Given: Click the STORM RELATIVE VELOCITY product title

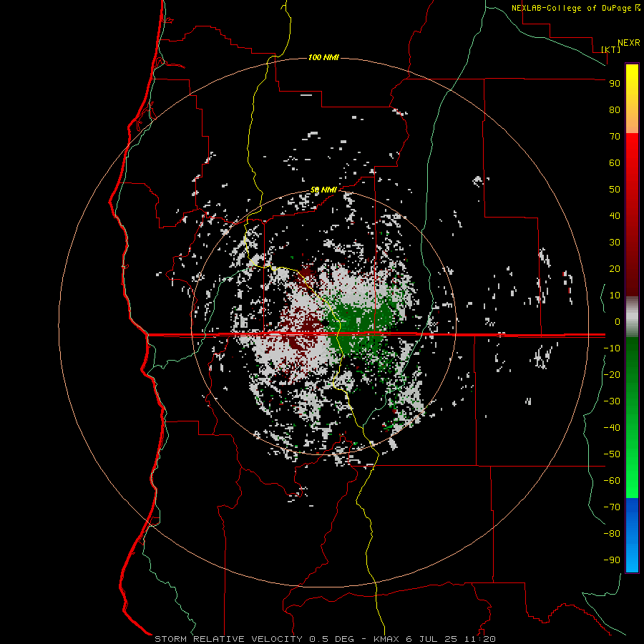Looking at the screenshot, I should tap(230, 639).
